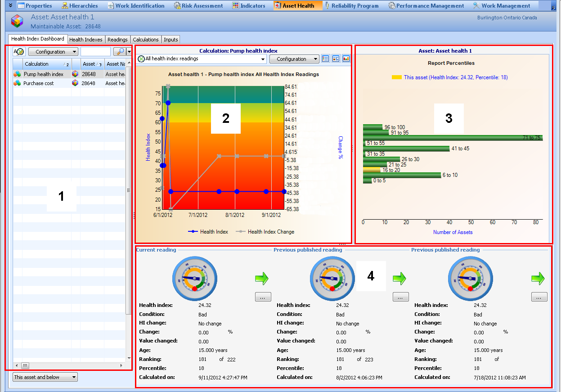Click the bar chart view icon
The image size is (561, 392).
tap(346, 59)
